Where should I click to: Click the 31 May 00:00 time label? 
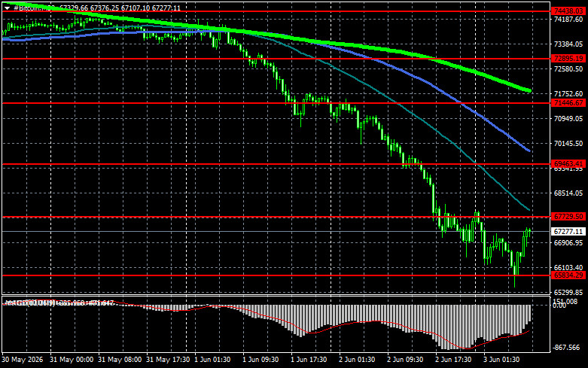coord(72,360)
